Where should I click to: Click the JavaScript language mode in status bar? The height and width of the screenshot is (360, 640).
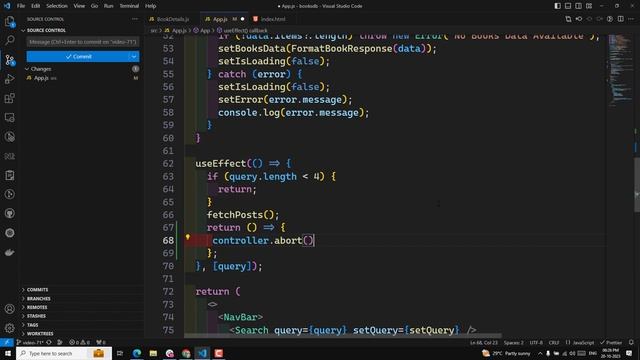tap(583, 342)
